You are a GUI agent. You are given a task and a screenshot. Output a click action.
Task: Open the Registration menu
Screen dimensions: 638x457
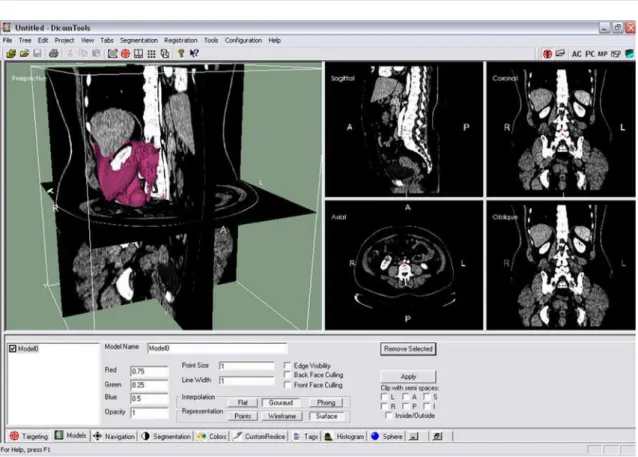[181, 40]
